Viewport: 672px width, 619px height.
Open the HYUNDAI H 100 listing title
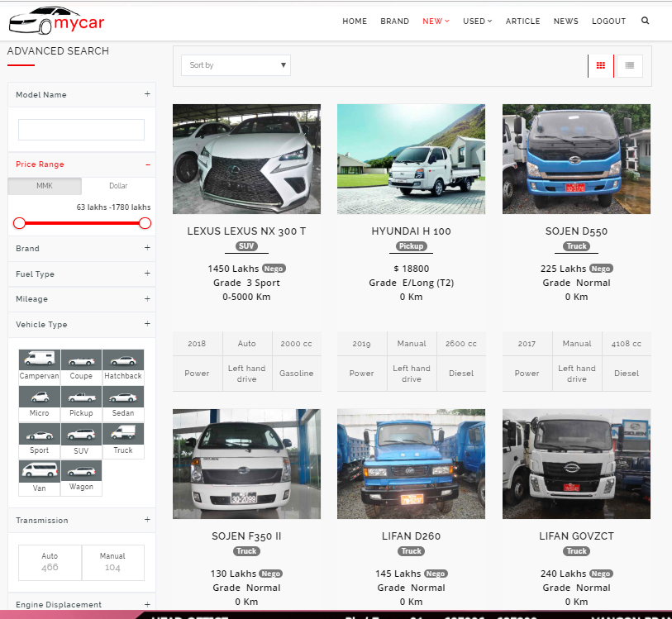tap(411, 231)
